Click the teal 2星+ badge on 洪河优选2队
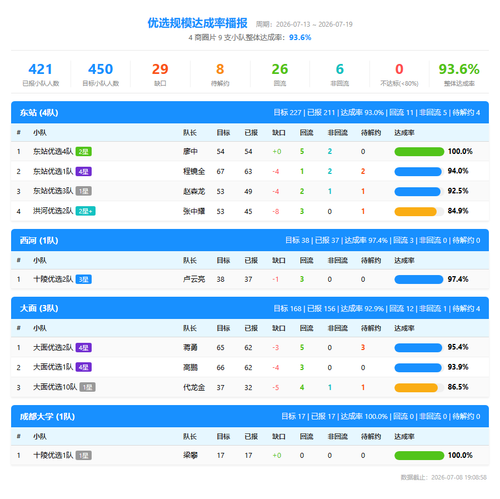This screenshot has width=500, height=499. [86, 211]
